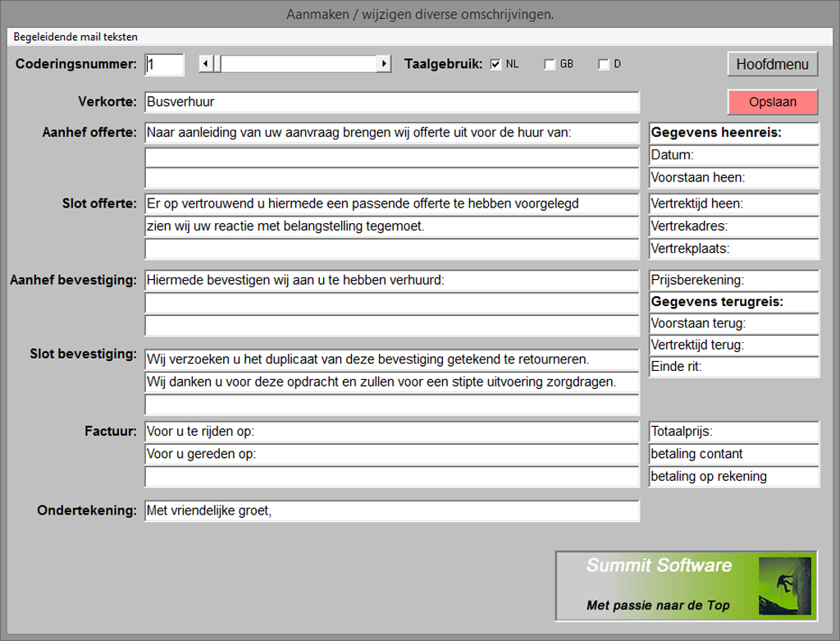Toggle the NL language checkbox
This screenshot has width=840, height=641.
pos(495,65)
